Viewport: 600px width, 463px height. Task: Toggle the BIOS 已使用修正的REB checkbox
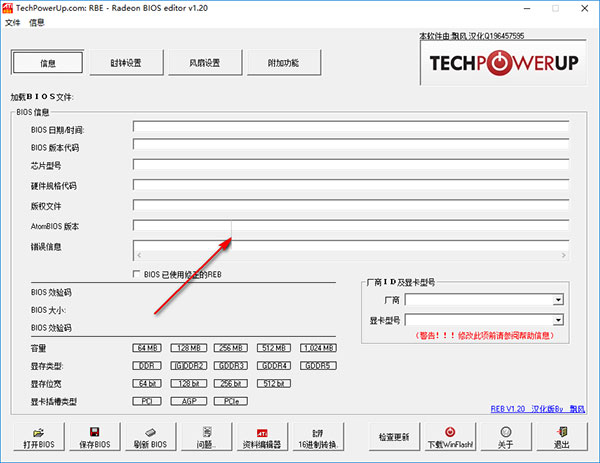click(136, 274)
